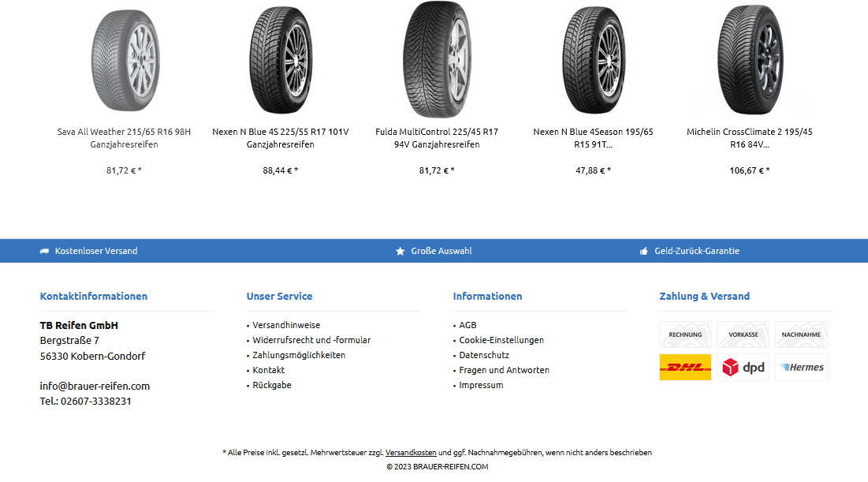Click the truck icon beside Kostenloser Versand

44,251
